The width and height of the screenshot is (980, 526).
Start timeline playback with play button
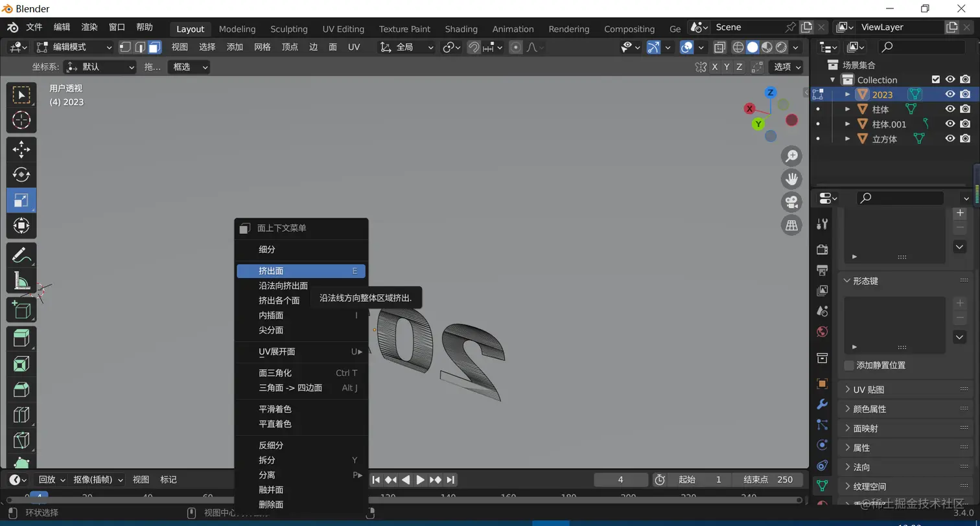pyautogui.click(x=420, y=479)
